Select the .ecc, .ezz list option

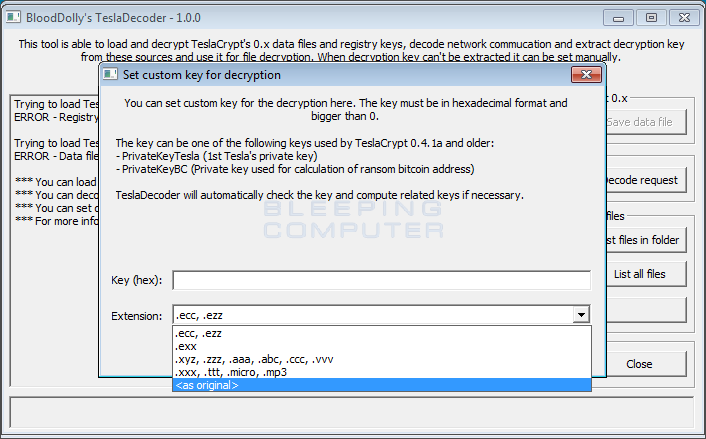pos(381,334)
